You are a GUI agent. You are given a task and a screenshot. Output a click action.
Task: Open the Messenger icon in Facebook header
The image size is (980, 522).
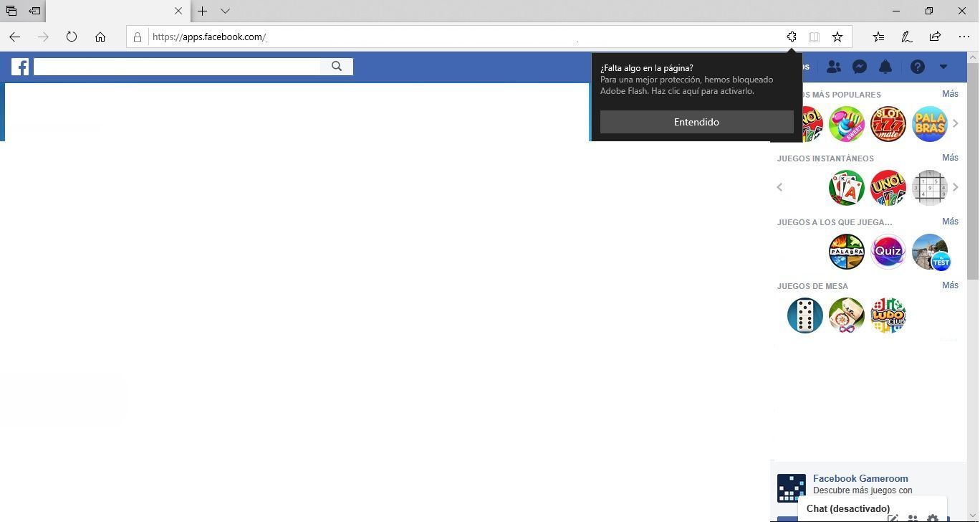[x=860, y=67]
